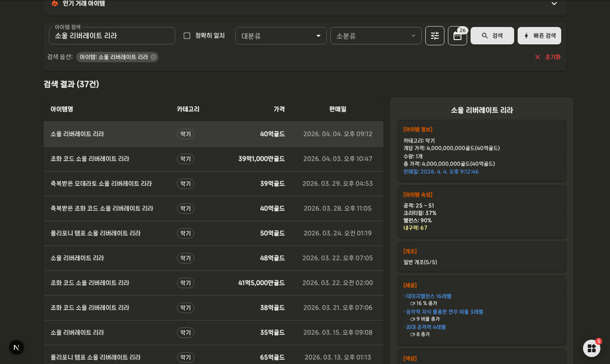Open the calendar date filter icon
The image size is (610, 364).
pyautogui.click(x=457, y=36)
